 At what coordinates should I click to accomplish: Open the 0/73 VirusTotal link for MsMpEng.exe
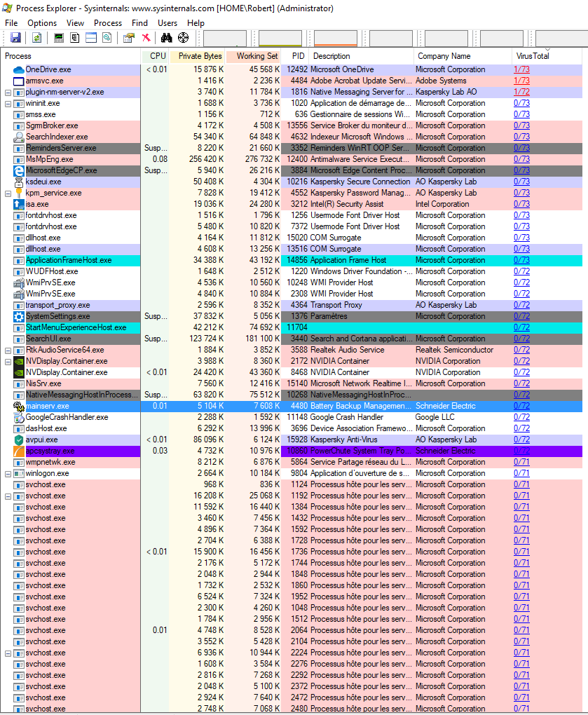point(521,159)
